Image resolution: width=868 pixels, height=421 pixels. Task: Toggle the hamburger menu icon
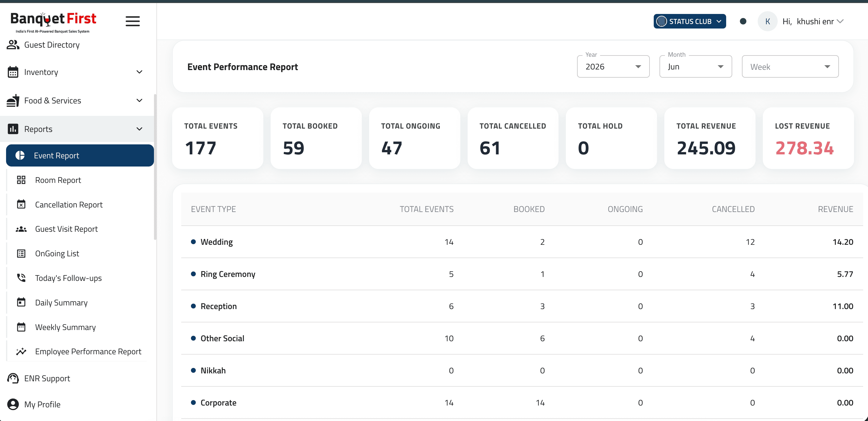133,21
